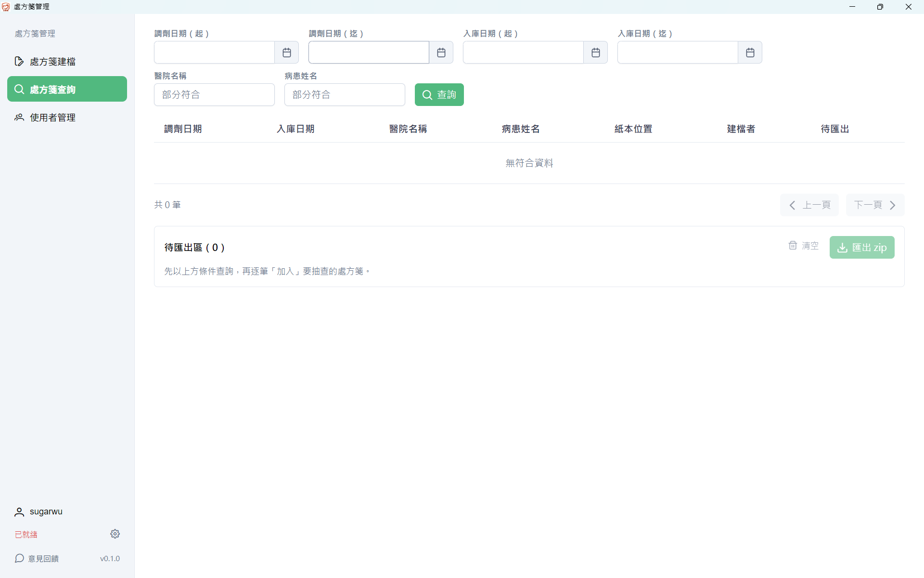The height and width of the screenshot is (578, 924).
Task: Open calendar for 調劑日期（起）
Action: pos(287,53)
